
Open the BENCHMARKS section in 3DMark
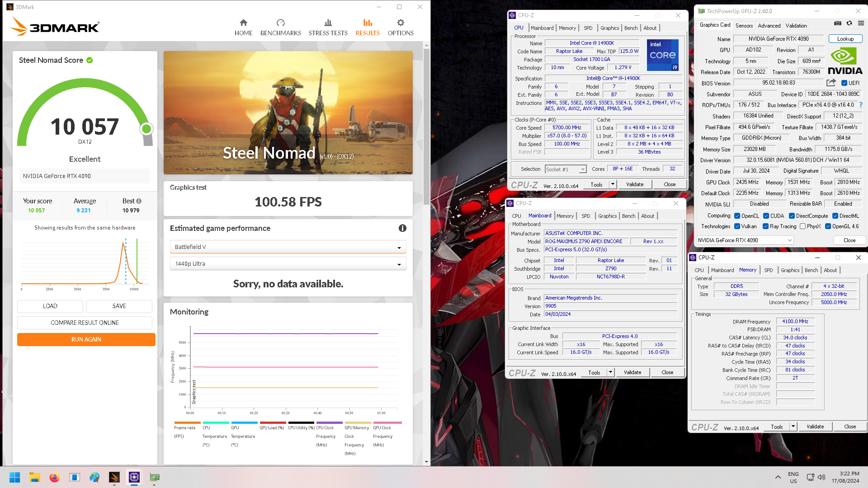point(280,28)
